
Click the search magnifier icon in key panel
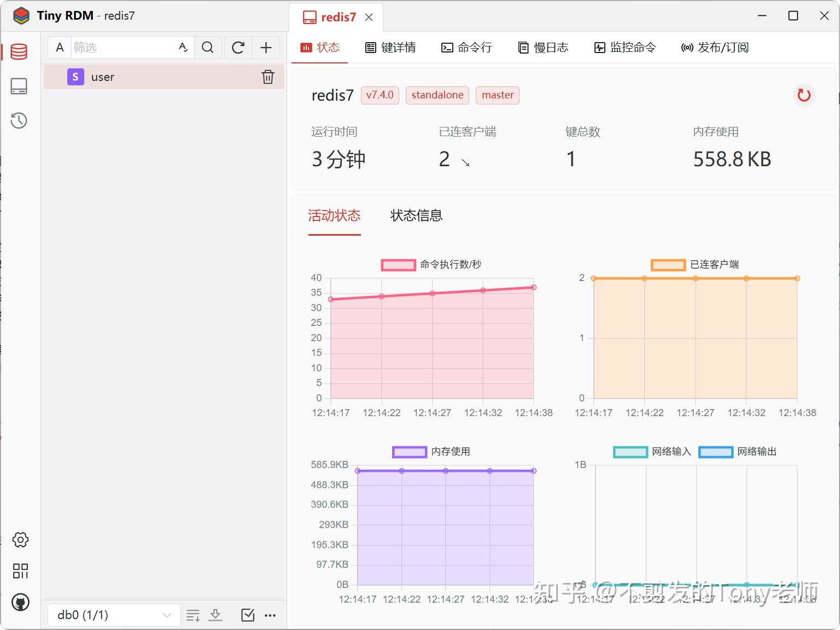(x=208, y=48)
